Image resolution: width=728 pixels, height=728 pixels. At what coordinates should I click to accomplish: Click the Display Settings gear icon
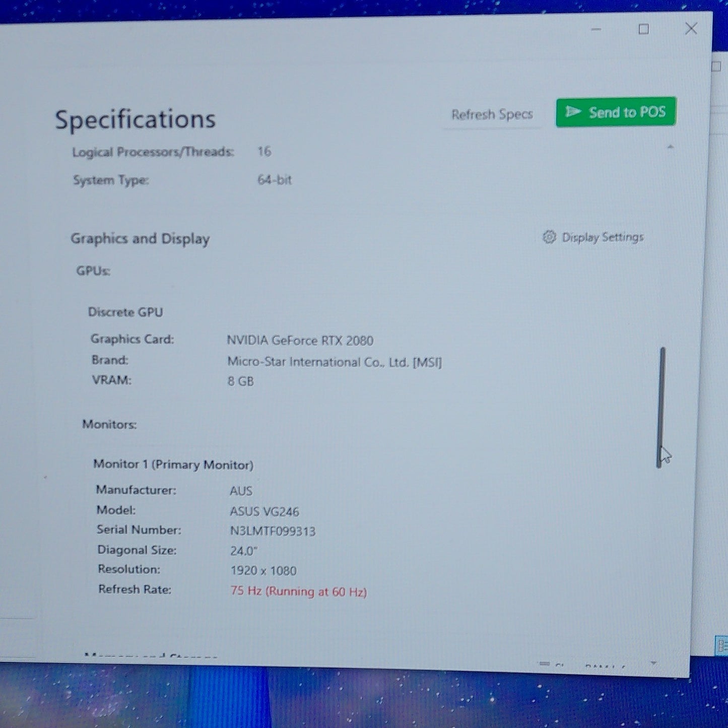point(549,237)
